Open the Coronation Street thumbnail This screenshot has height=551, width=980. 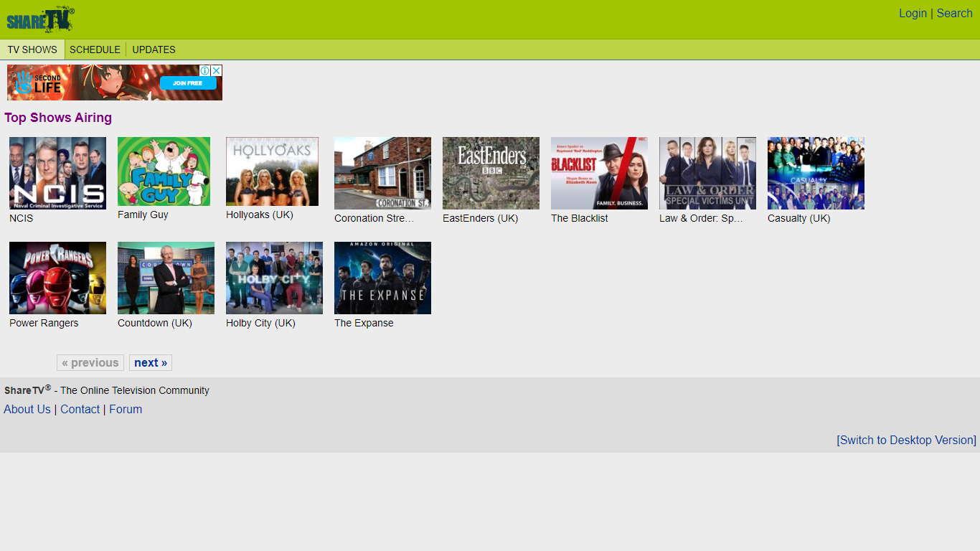coord(382,173)
